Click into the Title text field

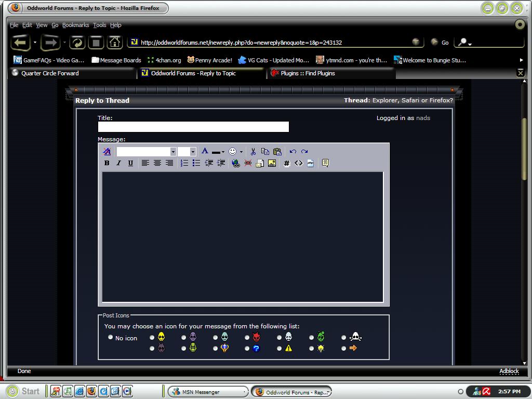pyautogui.click(x=193, y=127)
